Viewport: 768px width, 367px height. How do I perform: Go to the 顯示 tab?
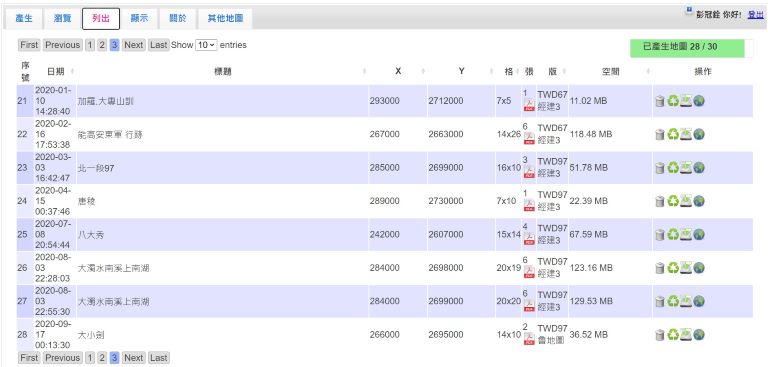(140, 19)
